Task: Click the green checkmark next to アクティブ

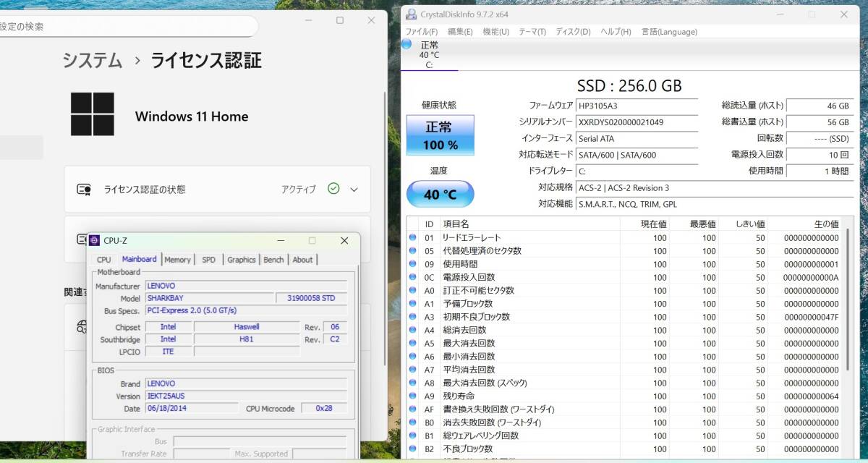Action: (333, 189)
